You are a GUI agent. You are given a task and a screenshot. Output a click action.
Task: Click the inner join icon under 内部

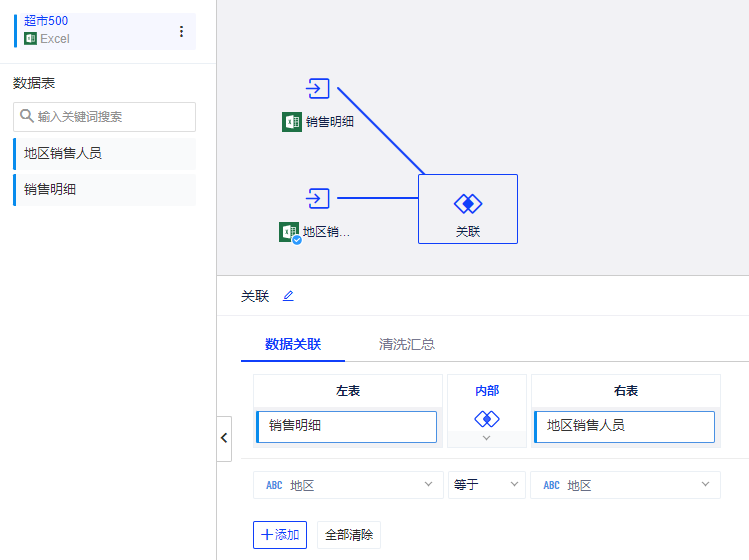pyautogui.click(x=486, y=418)
